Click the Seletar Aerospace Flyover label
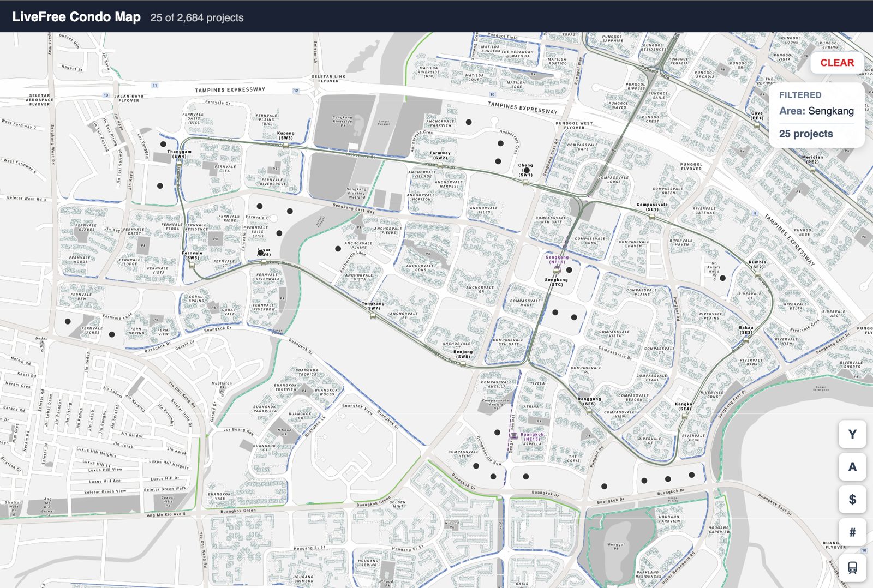This screenshot has width=873, height=588. [x=40, y=99]
